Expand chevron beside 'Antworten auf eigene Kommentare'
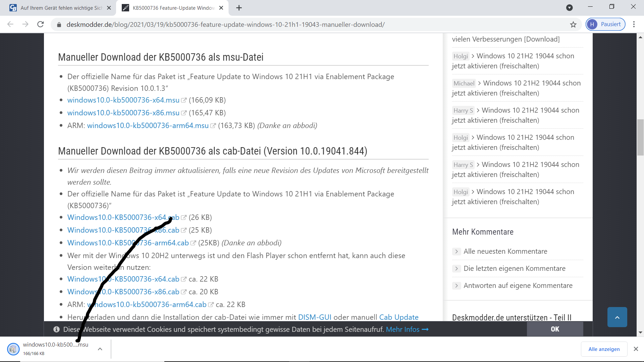This screenshot has height=362, width=644. 457,286
